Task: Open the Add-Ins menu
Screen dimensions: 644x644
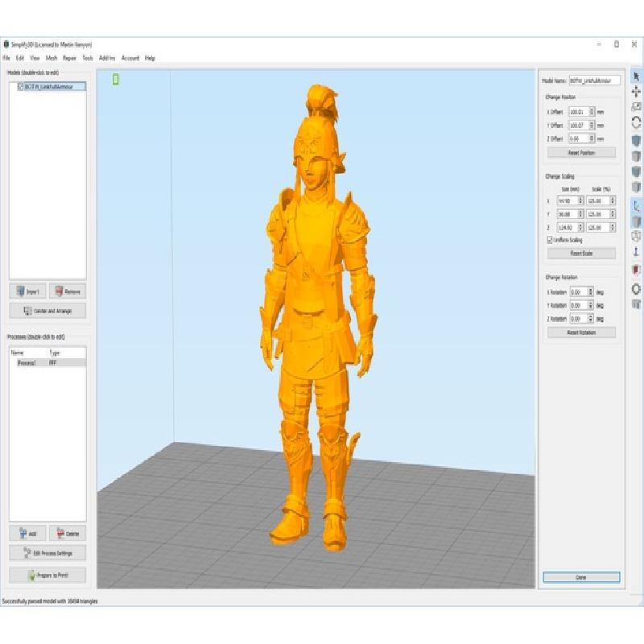Action: tap(107, 58)
